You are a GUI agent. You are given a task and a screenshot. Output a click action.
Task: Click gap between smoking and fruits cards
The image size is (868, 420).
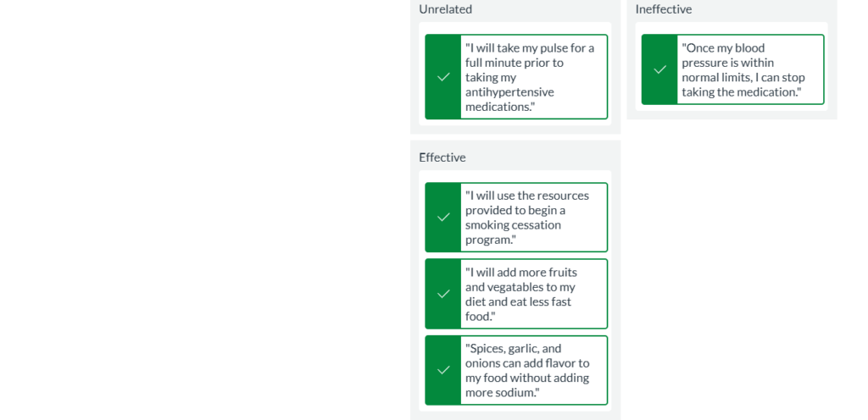pyautogui.click(x=516, y=256)
